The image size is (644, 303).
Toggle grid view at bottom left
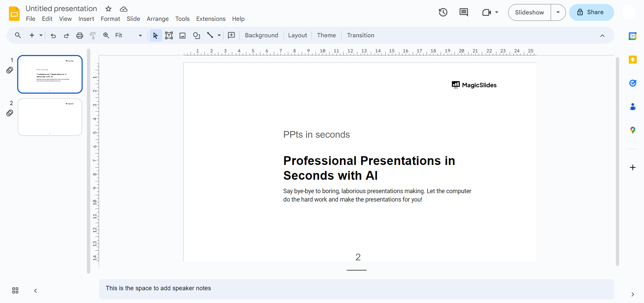tap(15, 291)
